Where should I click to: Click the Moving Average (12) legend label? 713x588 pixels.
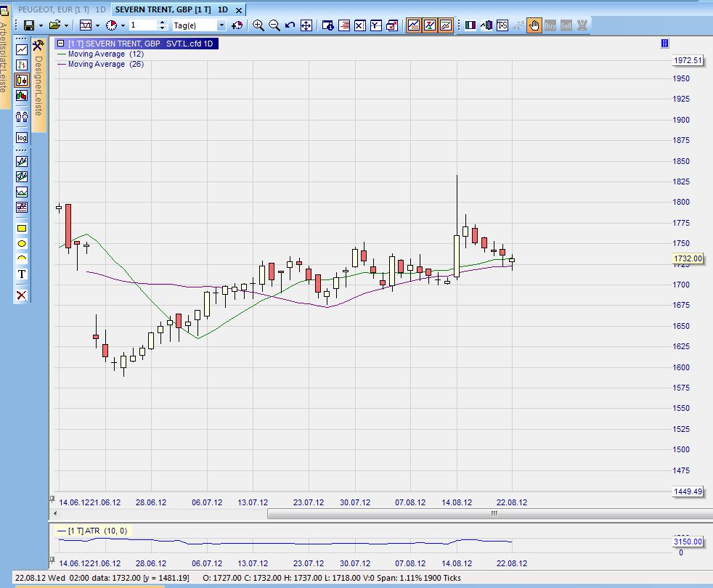pyautogui.click(x=105, y=54)
